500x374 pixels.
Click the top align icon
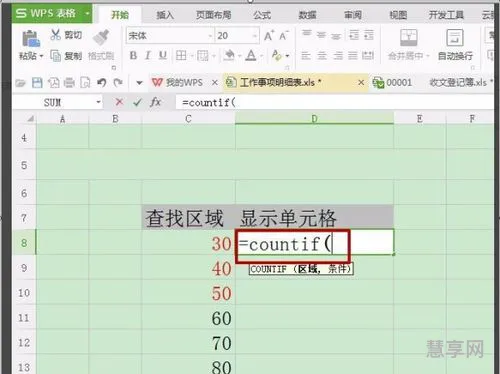[x=306, y=34]
